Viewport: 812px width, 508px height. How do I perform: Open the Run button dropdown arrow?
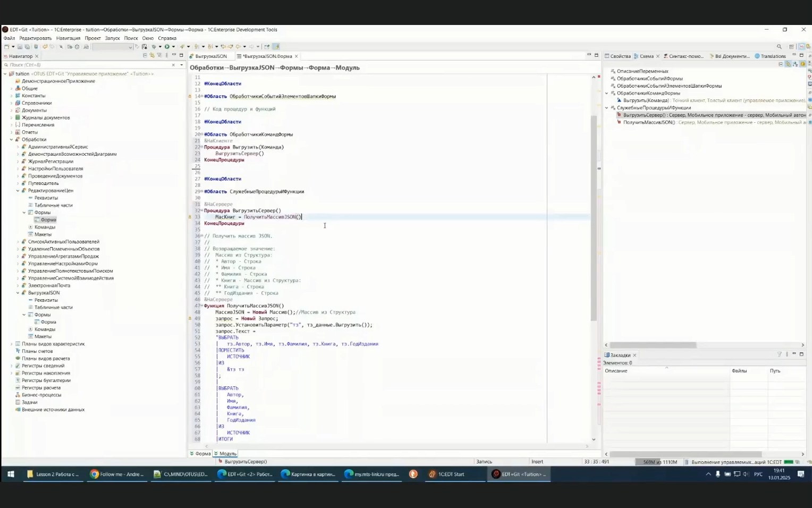(x=173, y=47)
